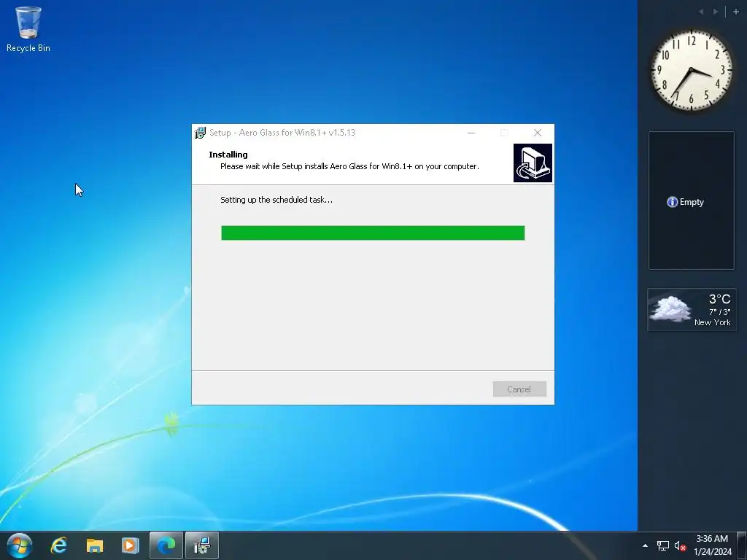Click the 3°C temperature reading
This screenshot has width=747, height=560.
tap(719, 299)
